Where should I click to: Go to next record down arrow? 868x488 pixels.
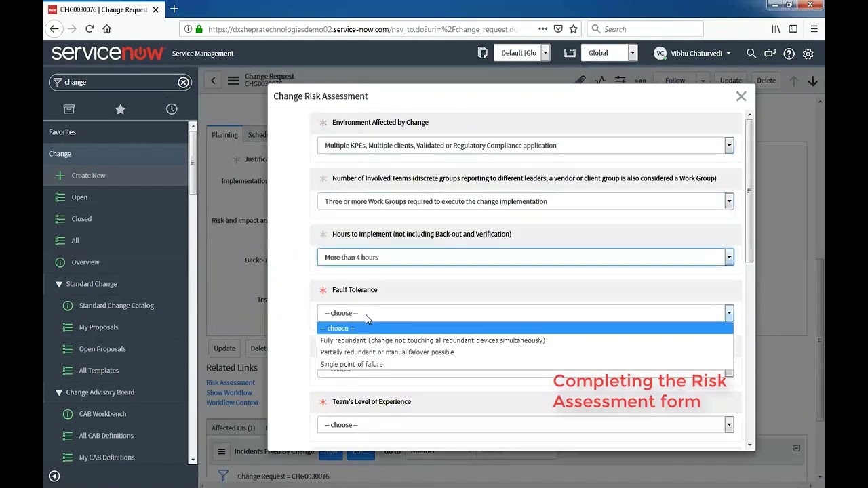point(813,81)
